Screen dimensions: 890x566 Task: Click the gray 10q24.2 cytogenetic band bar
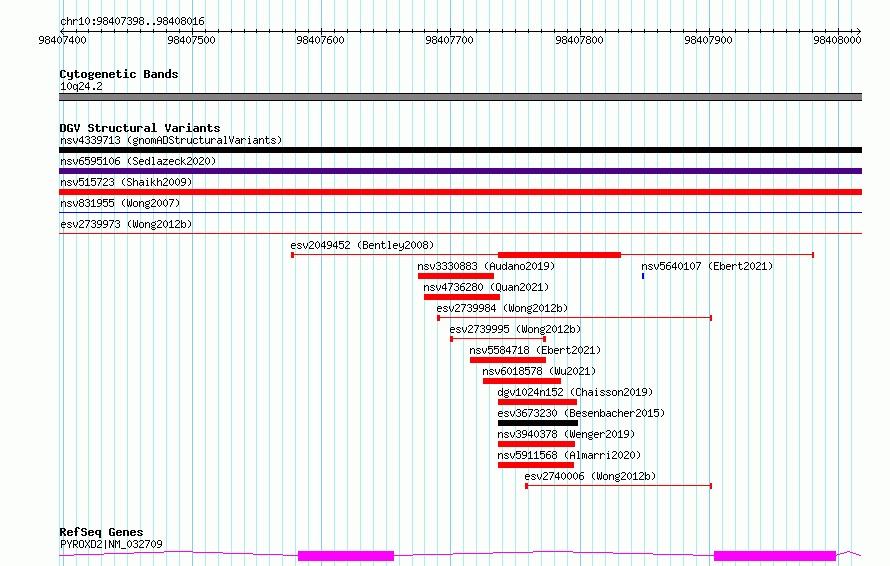[460, 97]
